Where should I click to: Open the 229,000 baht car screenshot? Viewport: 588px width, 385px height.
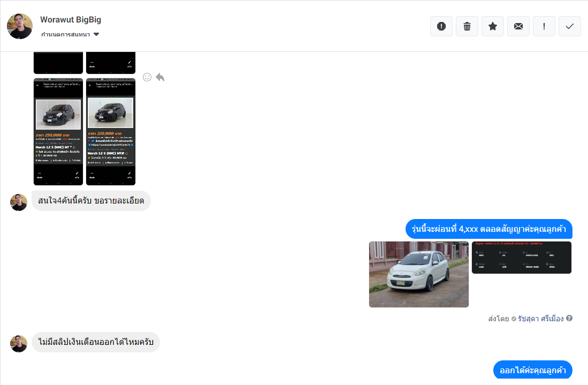(x=111, y=132)
